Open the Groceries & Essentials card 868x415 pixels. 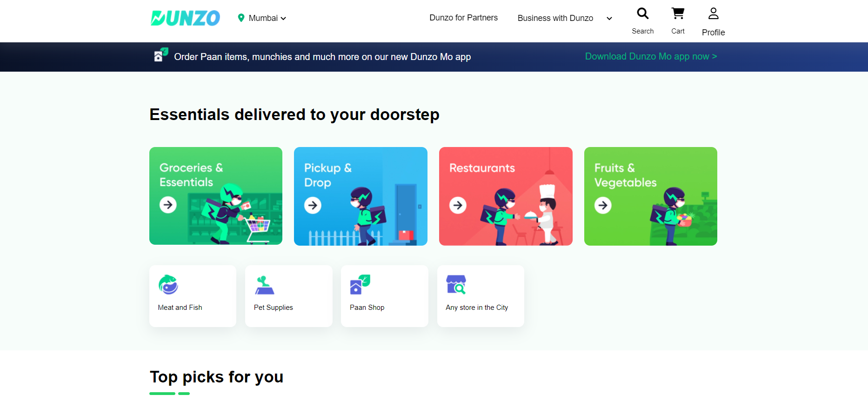click(x=216, y=196)
